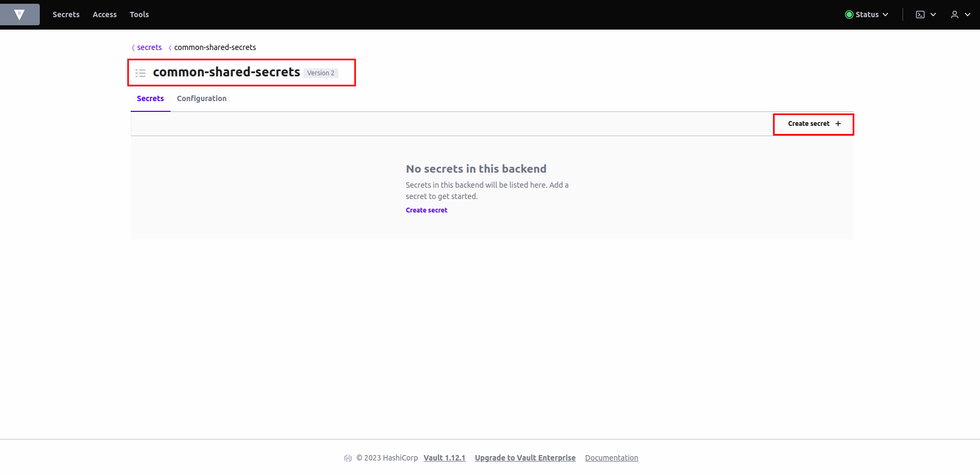Click the common-shared-secrets page heading
Viewport: 980px width, 475px height.
pyautogui.click(x=226, y=72)
